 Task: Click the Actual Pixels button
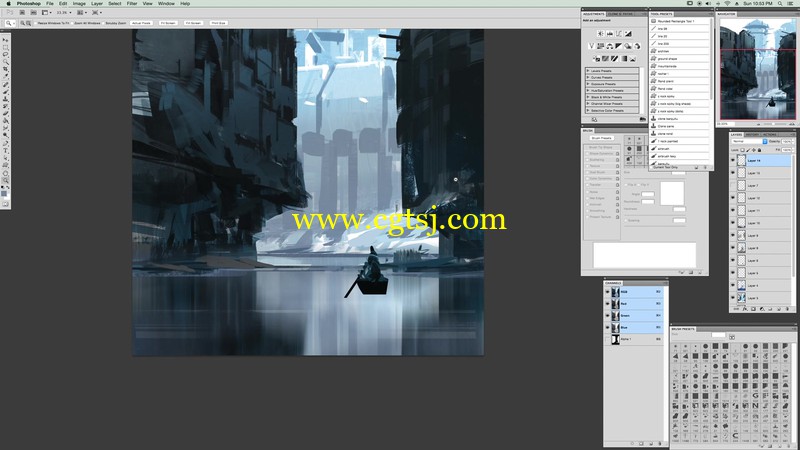[141, 23]
